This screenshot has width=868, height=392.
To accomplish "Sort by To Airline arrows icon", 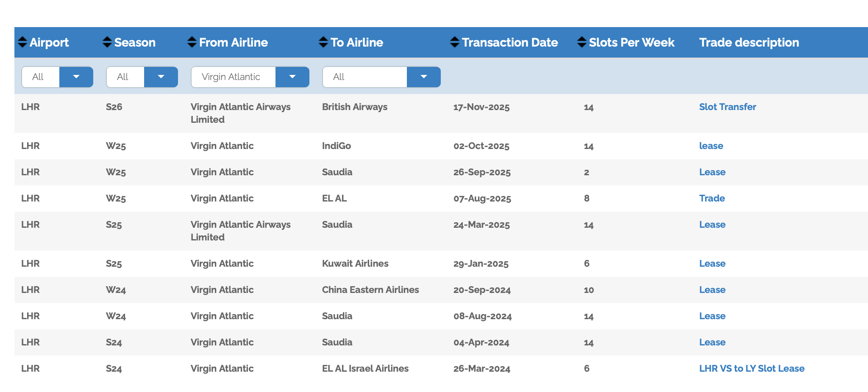I will pos(323,42).
